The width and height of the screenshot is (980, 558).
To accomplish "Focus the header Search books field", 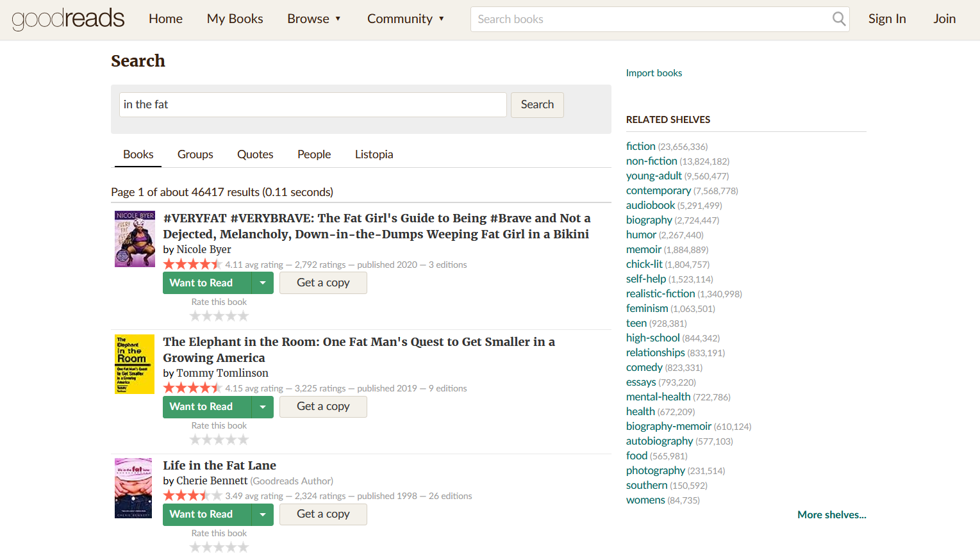I will 651,19.
